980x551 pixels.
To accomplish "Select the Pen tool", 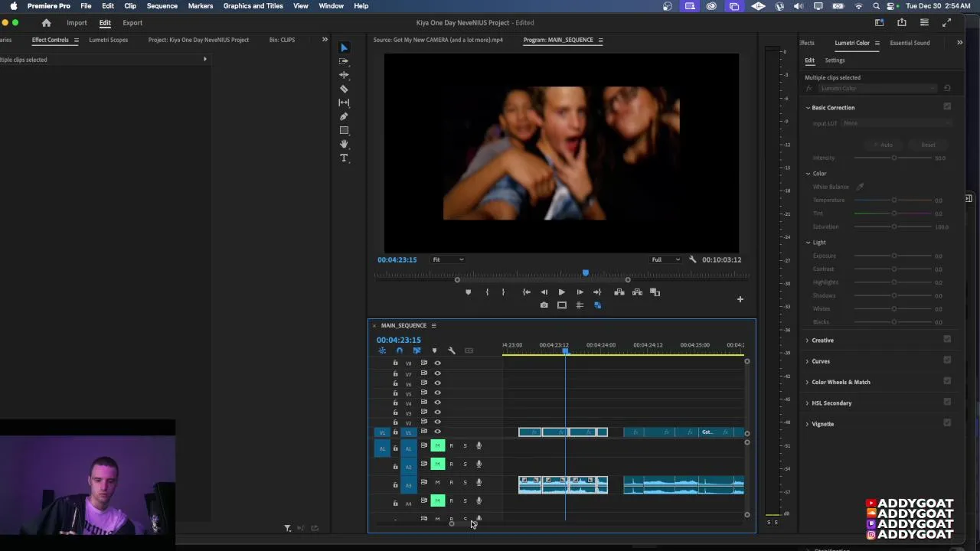I will 344,116.
